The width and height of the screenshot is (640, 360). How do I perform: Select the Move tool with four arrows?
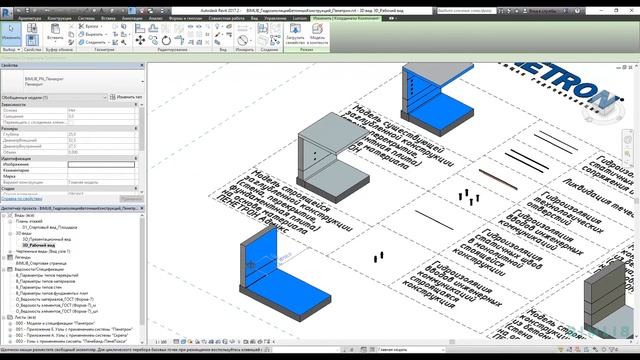click(140, 40)
